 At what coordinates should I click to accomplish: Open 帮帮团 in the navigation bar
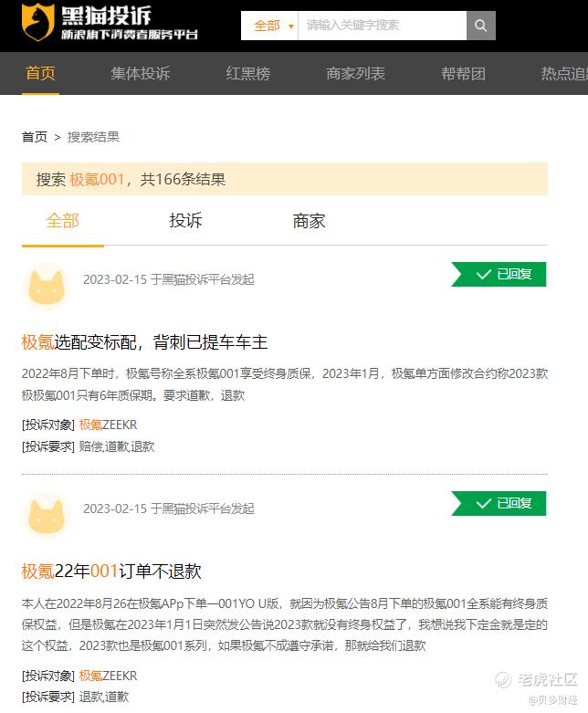pos(463,73)
